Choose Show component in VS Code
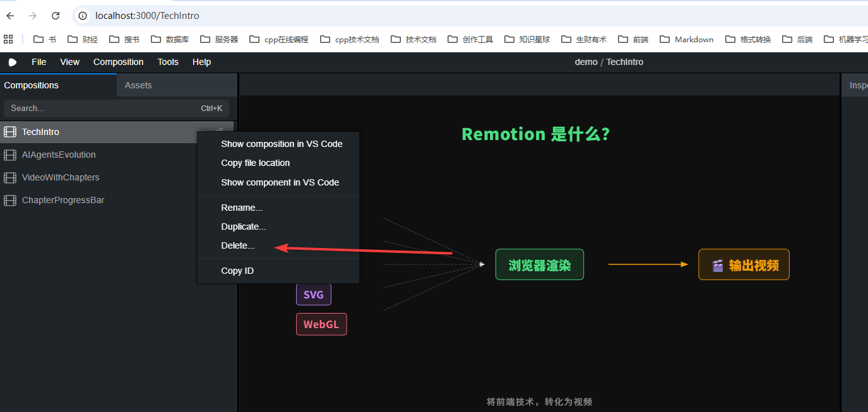868x412 pixels. pyautogui.click(x=278, y=182)
